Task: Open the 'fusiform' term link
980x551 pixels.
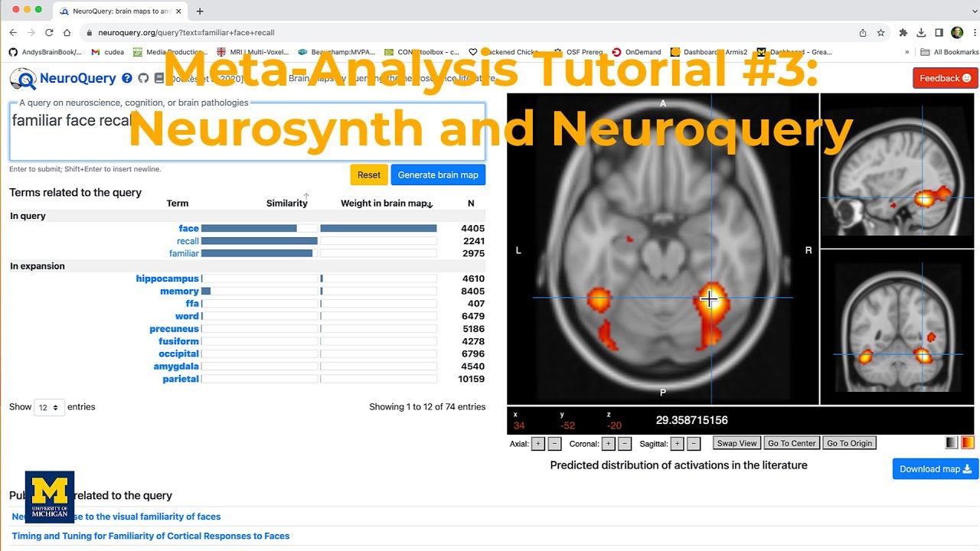Action: 178,341
